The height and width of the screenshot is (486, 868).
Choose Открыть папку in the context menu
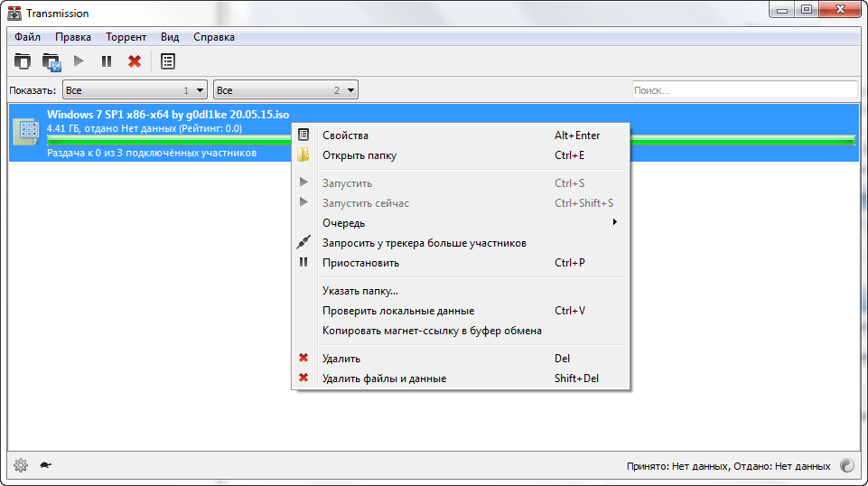461,155
